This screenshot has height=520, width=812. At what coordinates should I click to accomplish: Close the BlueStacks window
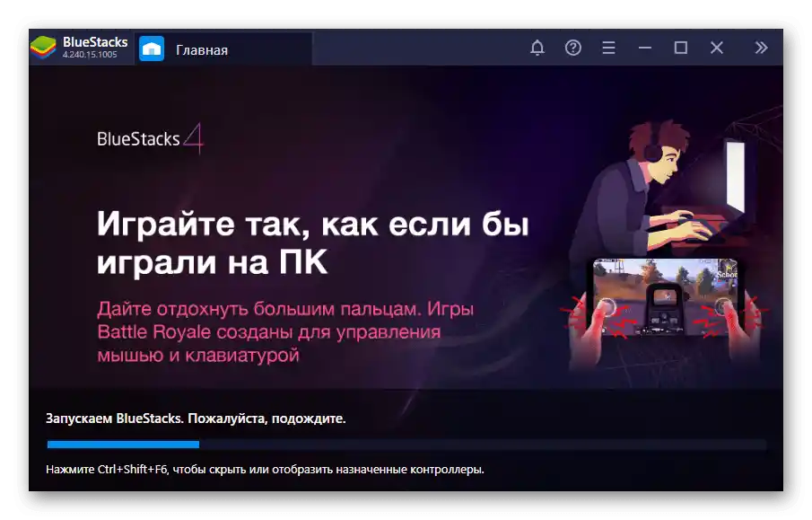(x=717, y=48)
